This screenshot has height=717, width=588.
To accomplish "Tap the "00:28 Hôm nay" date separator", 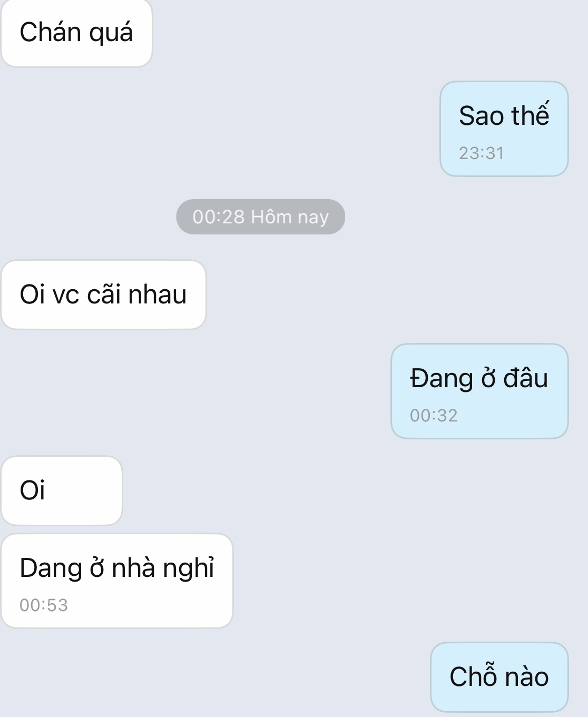I will (260, 217).
